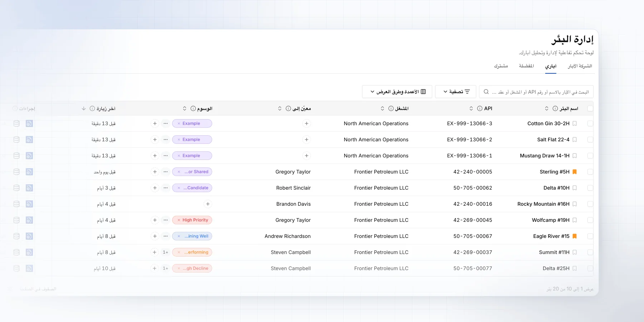Select the Wolfcamp #19H row checkbox
The height and width of the screenshot is (322, 644).
(x=590, y=220)
